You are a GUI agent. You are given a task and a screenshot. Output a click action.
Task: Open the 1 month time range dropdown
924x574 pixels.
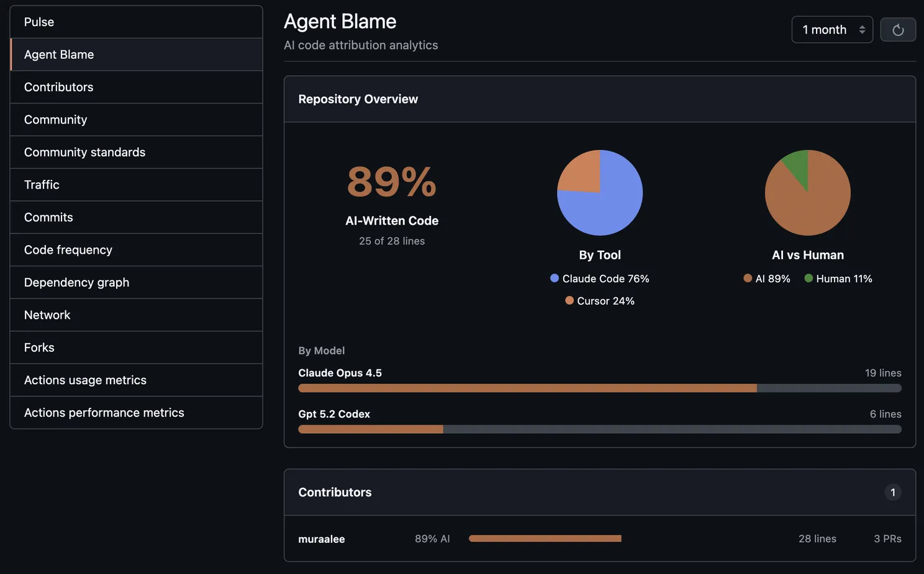[831, 30]
